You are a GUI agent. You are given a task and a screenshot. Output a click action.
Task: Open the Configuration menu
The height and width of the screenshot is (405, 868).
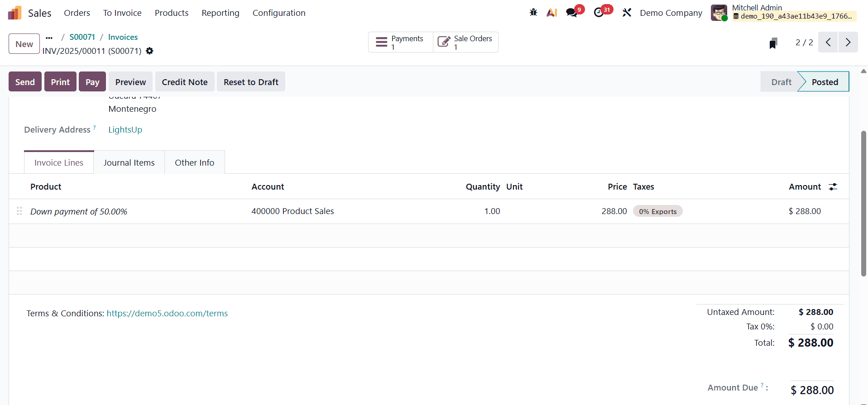pos(279,13)
